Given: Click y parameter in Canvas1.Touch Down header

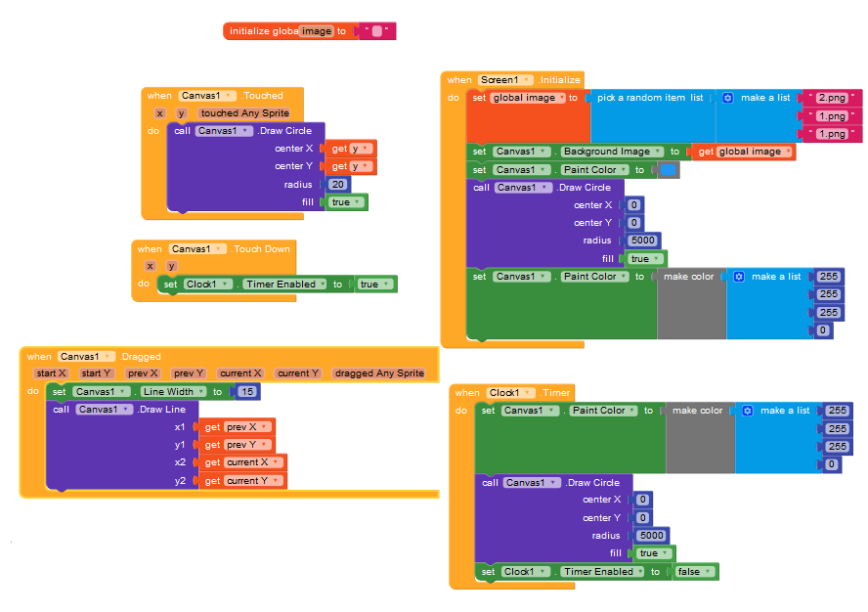Looking at the screenshot, I should pos(171,266).
